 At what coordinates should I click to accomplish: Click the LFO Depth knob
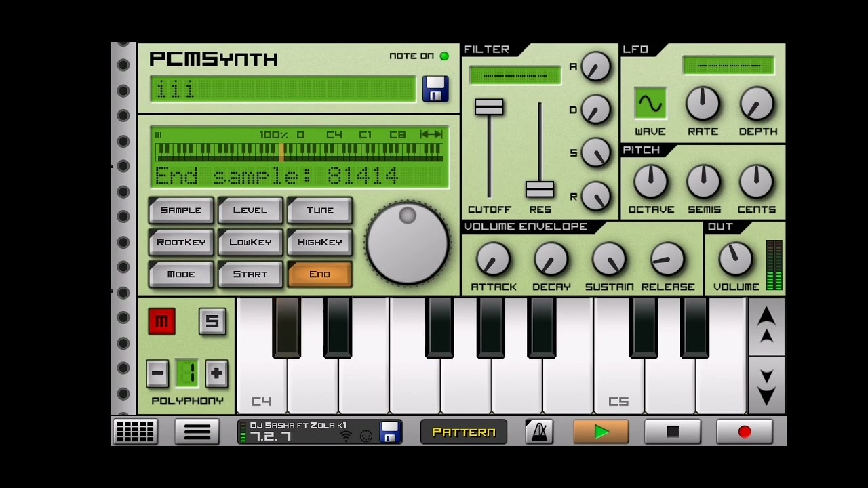[757, 104]
